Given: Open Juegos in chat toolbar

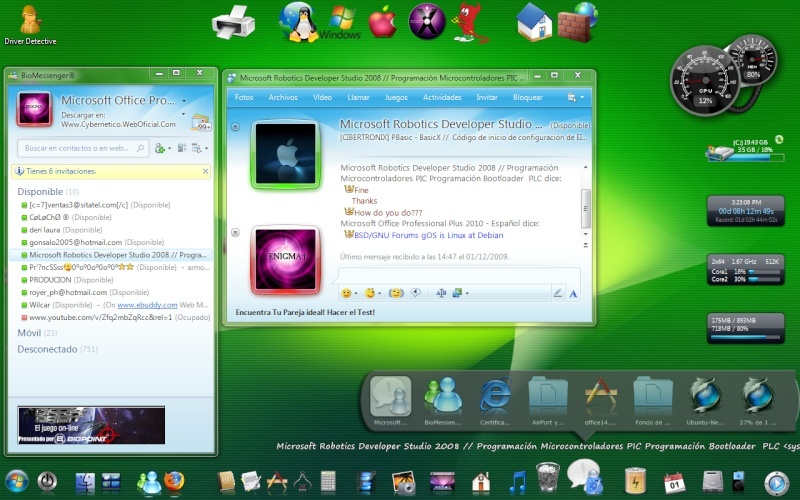Looking at the screenshot, I should pyautogui.click(x=396, y=97).
